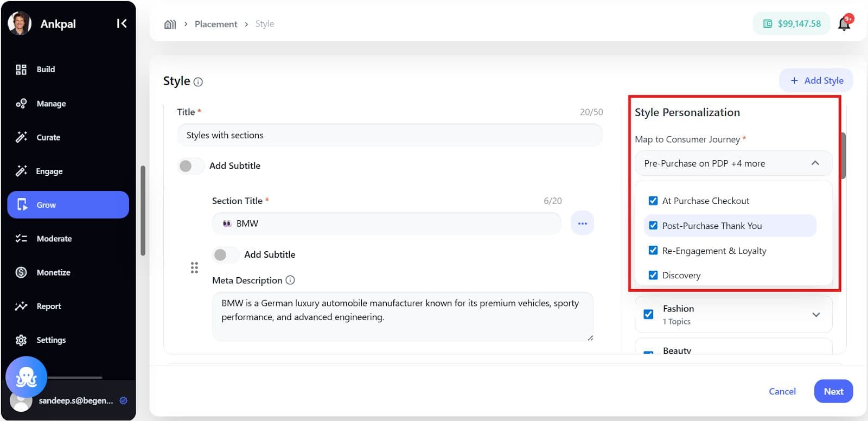The image size is (868, 421).
Task: Click the drag handle beside the section
Action: 194,267
